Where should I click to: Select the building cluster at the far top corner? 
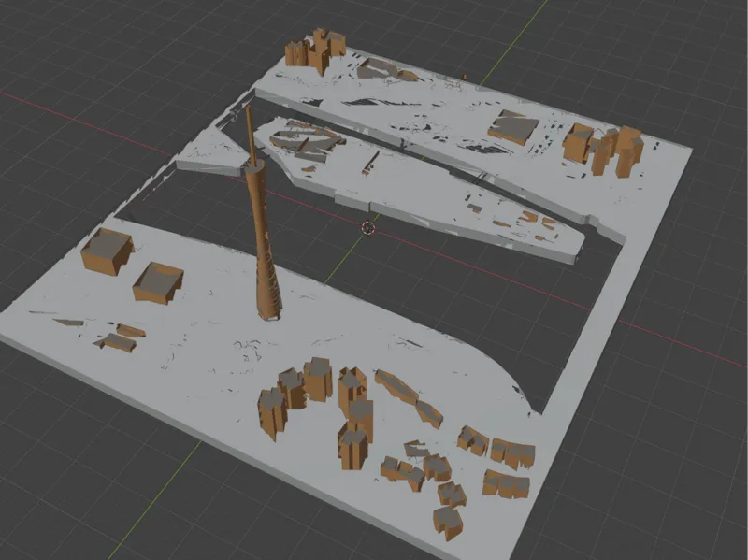pyautogui.click(x=315, y=51)
